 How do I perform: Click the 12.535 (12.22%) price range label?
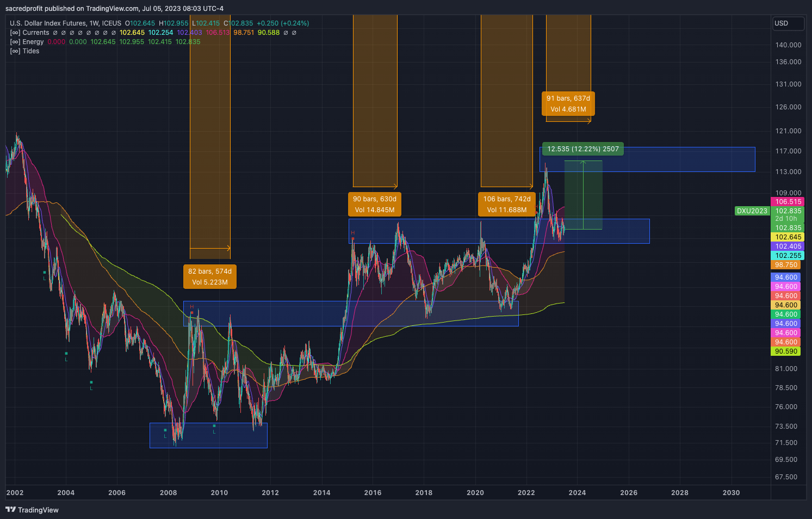(x=583, y=149)
